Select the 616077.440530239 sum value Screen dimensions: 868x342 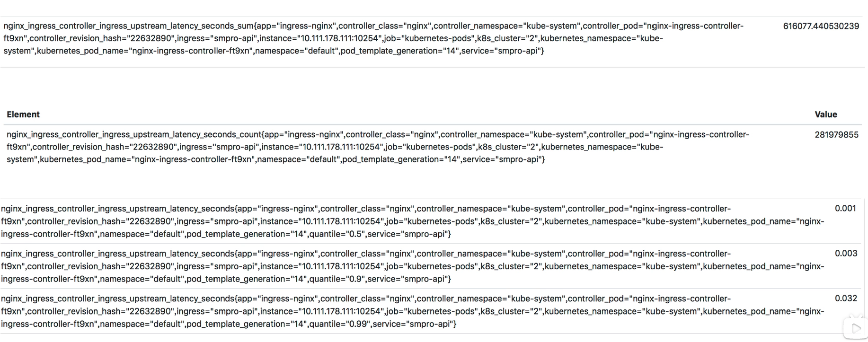click(x=821, y=26)
